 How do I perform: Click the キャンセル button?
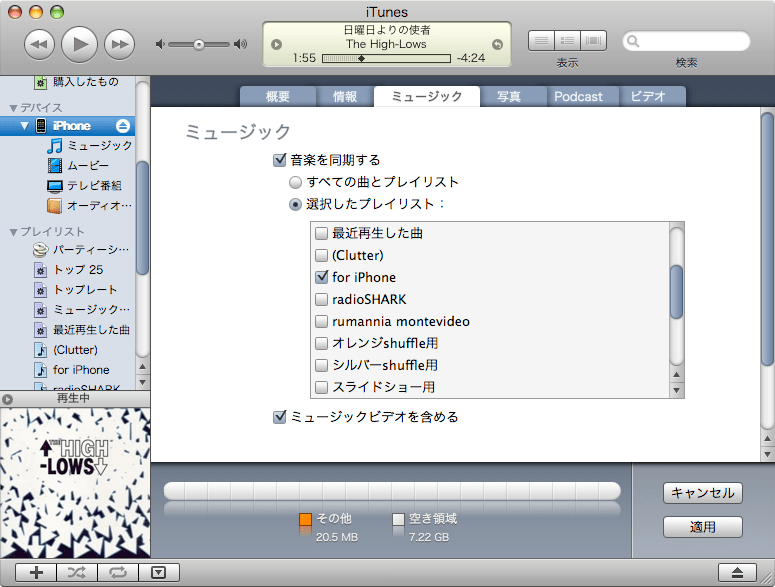[x=703, y=493]
